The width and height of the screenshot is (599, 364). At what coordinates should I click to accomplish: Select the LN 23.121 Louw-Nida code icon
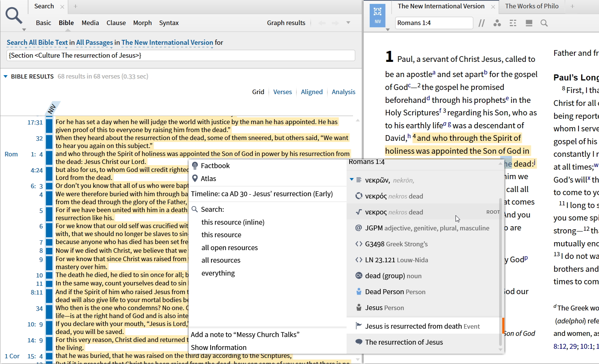pyautogui.click(x=358, y=260)
